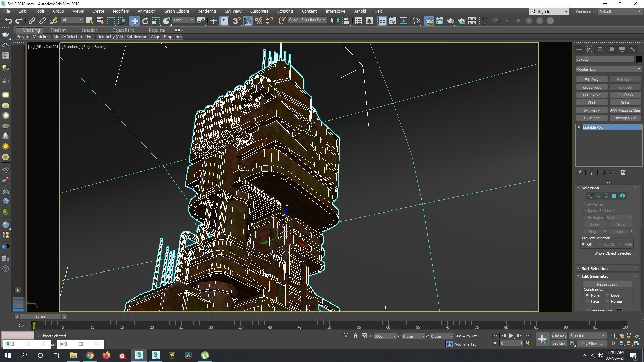Select the Normal constraint radio button
This screenshot has width=644, height=362.
[607, 301]
